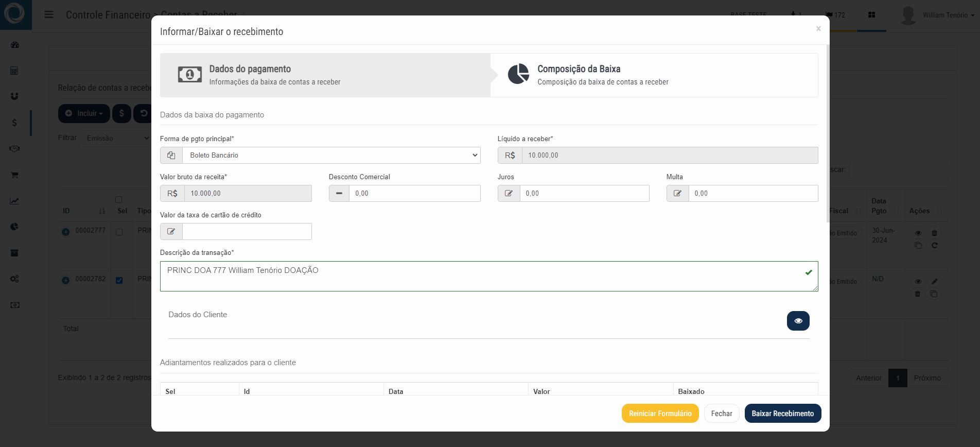Open William Tenório user menu

948,15
